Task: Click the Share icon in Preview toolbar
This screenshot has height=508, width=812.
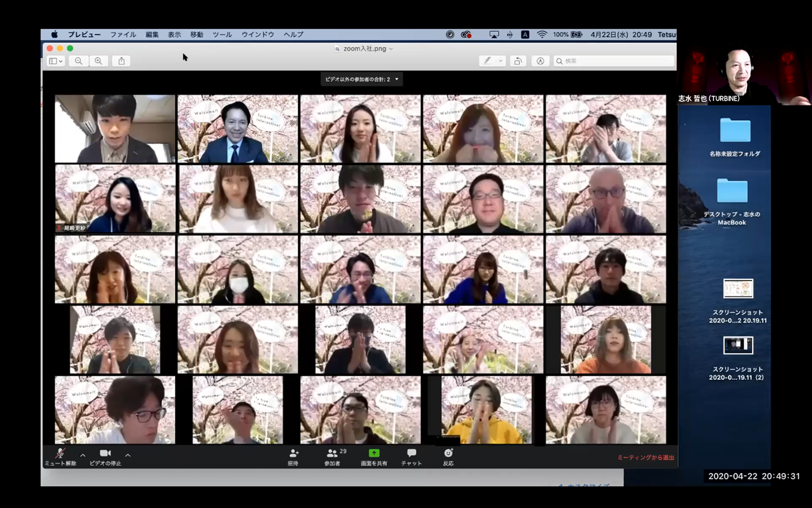Action: (x=121, y=61)
